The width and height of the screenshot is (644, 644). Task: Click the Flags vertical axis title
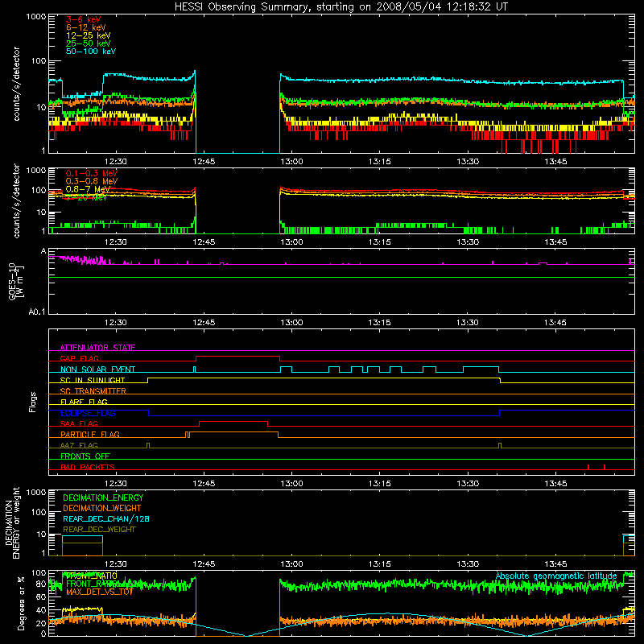coord(33,402)
